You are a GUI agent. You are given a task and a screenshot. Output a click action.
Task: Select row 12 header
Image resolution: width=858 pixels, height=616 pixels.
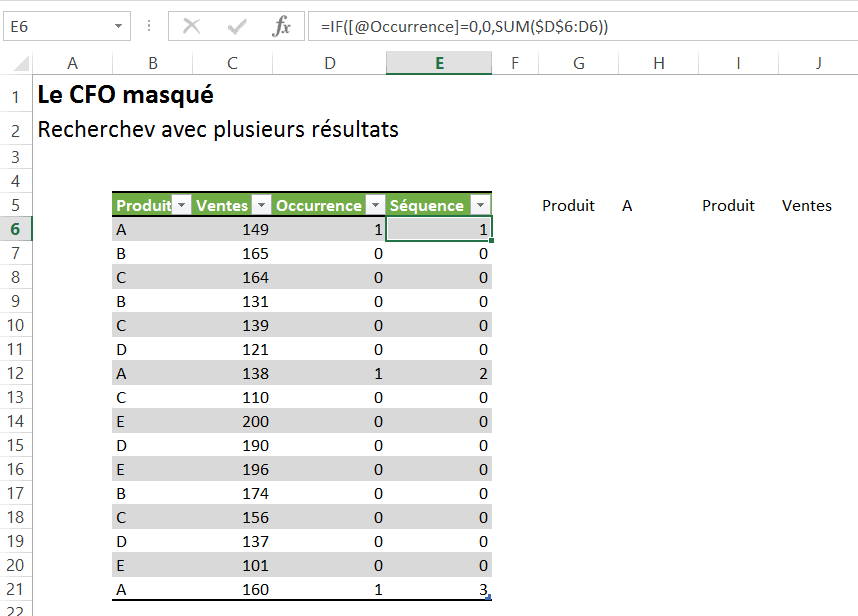(16, 373)
